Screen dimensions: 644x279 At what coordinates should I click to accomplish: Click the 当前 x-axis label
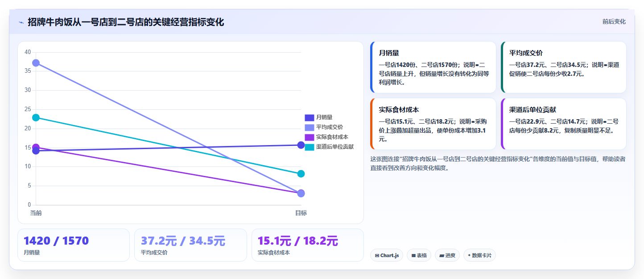(x=36, y=213)
